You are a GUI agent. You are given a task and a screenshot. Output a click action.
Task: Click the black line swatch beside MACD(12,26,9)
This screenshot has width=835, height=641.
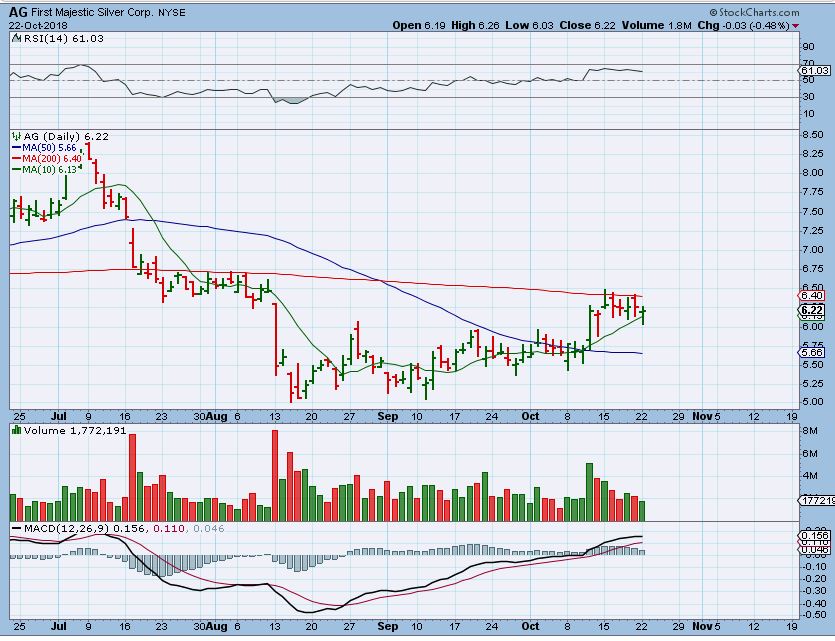click(x=17, y=528)
